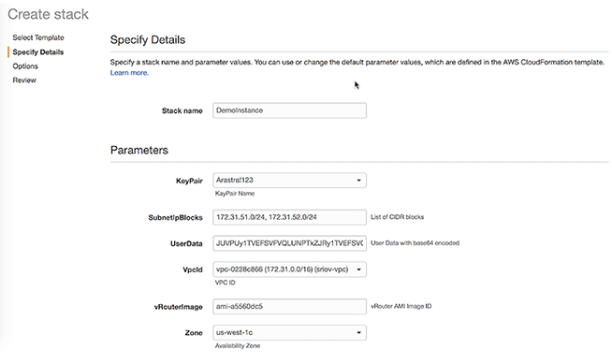The width and height of the screenshot is (612, 364).
Task: Click the VPC ID helper text
Action: point(226,283)
